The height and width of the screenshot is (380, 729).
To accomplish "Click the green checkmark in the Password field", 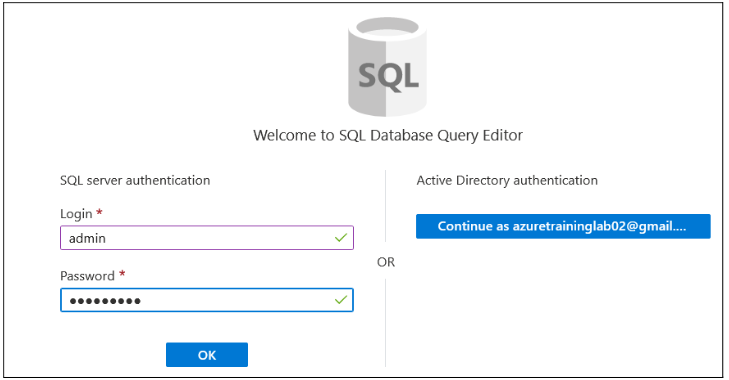I will point(341,300).
